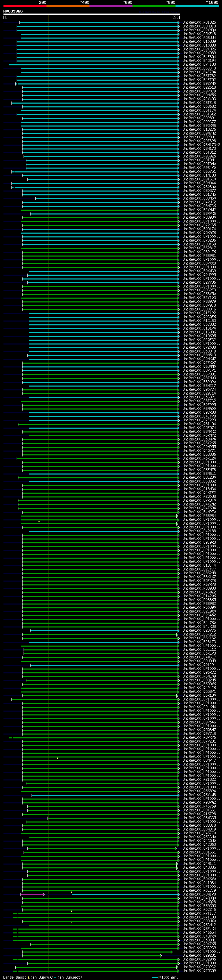Click hit label UniRef100_Q01291
The image size is (222, 980).
click(199, 665)
